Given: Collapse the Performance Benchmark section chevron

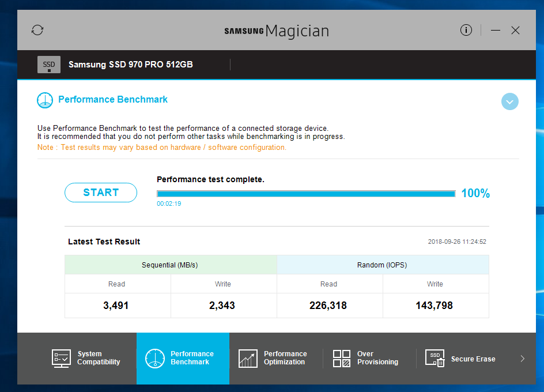Looking at the screenshot, I should (x=509, y=101).
